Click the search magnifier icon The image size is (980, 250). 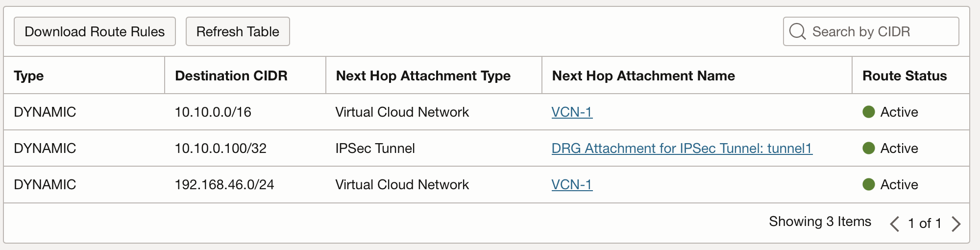(797, 32)
